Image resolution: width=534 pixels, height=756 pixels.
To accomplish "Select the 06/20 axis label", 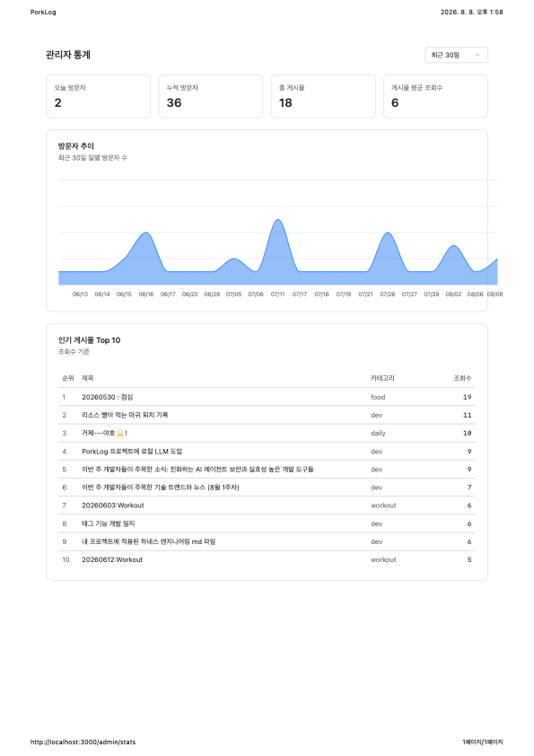I will click(190, 294).
